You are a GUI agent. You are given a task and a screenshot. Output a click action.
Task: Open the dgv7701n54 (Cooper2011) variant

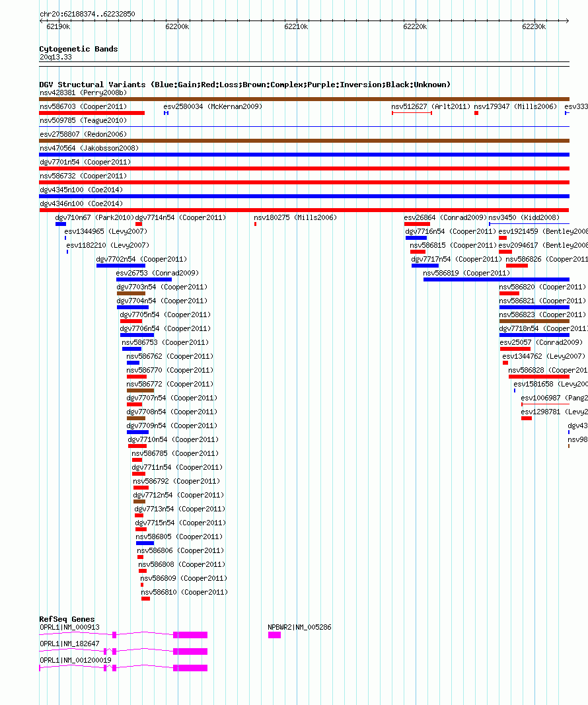pos(85,163)
